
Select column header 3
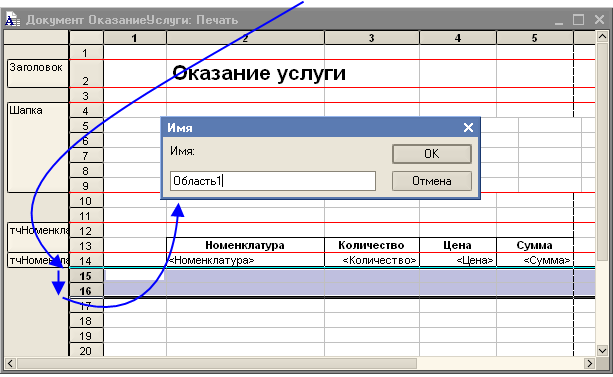[x=371, y=38]
